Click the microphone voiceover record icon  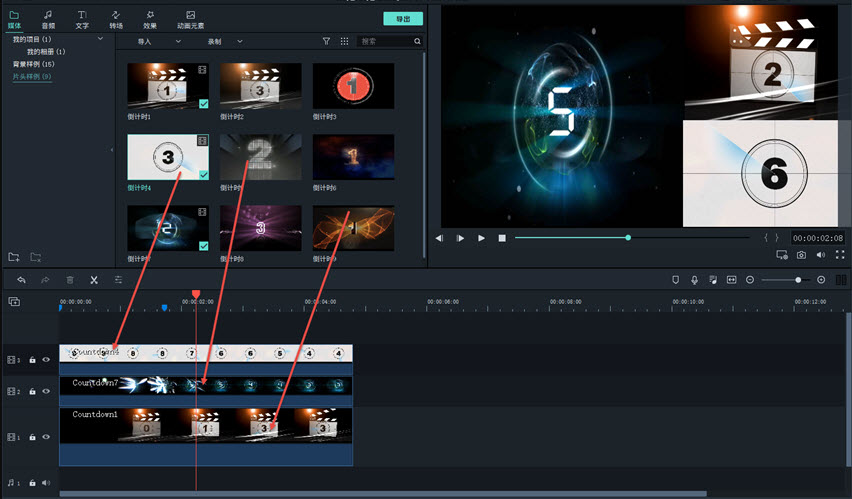pyautogui.click(x=694, y=280)
